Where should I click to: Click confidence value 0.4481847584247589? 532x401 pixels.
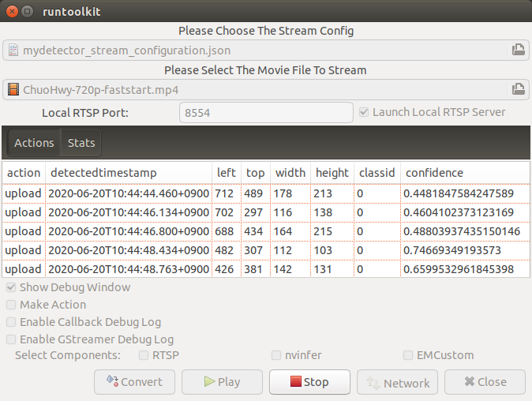pyautogui.click(x=459, y=193)
